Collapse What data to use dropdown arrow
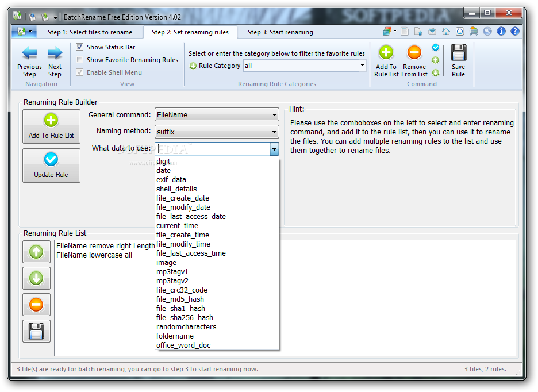Screen dimensions: 538x392 click(x=275, y=149)
